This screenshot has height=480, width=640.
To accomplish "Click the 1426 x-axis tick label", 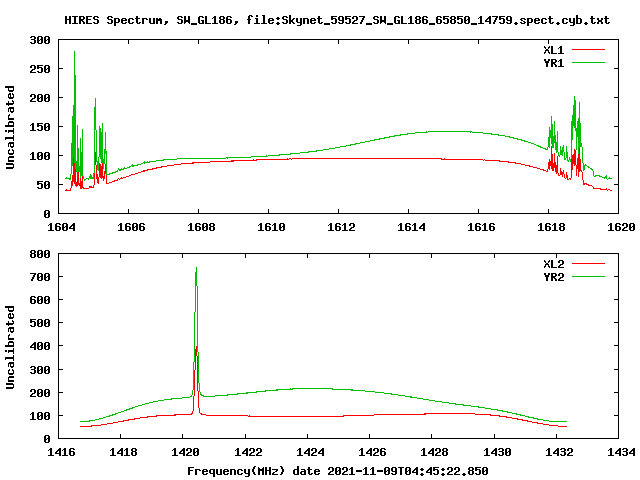I will [372, 452].
